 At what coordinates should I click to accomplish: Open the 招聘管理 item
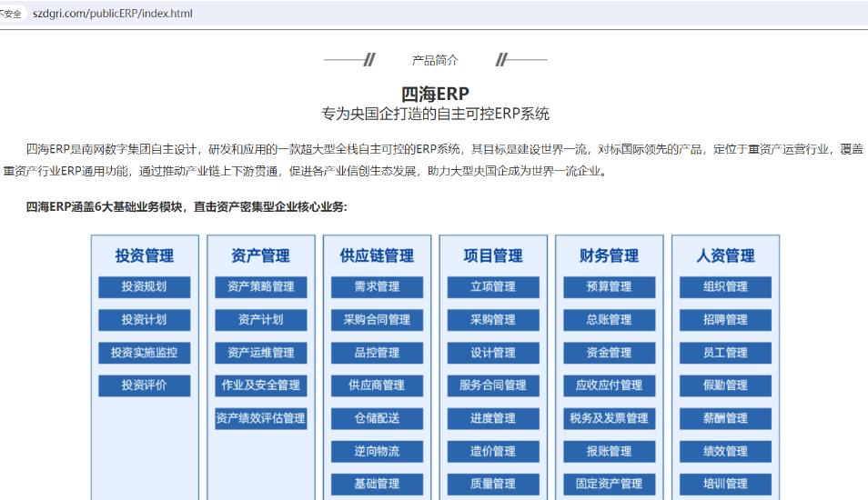(x=725, y=320)
